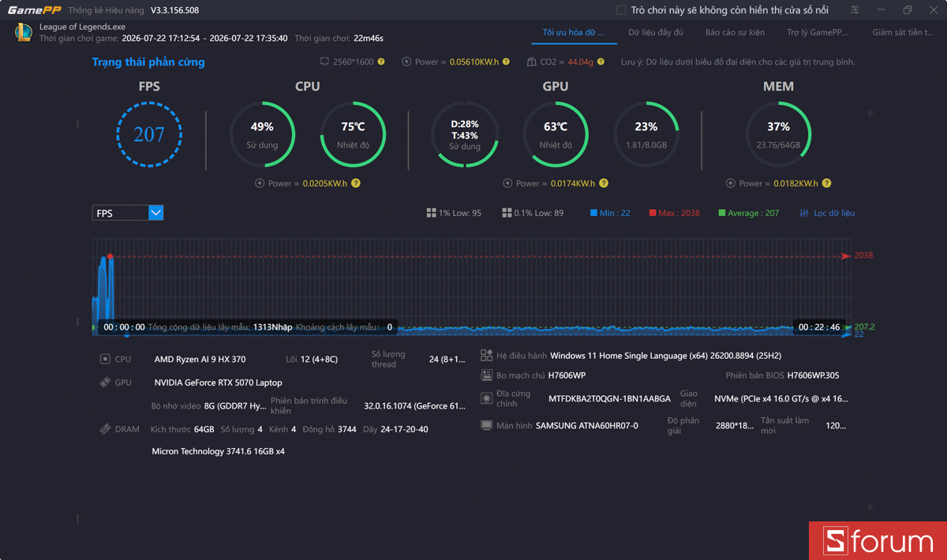The image size is (947, 560).
Task: Click the DRAM module icon
Action: [105, 429]
